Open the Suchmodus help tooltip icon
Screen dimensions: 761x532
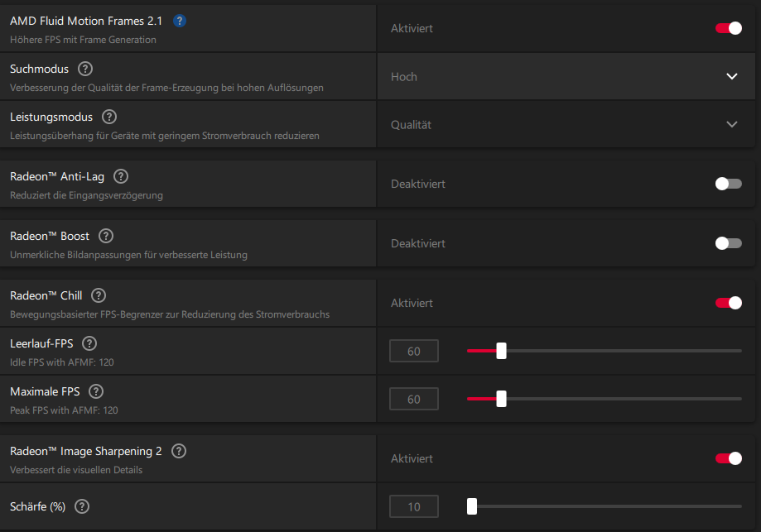tap(84, 69)
